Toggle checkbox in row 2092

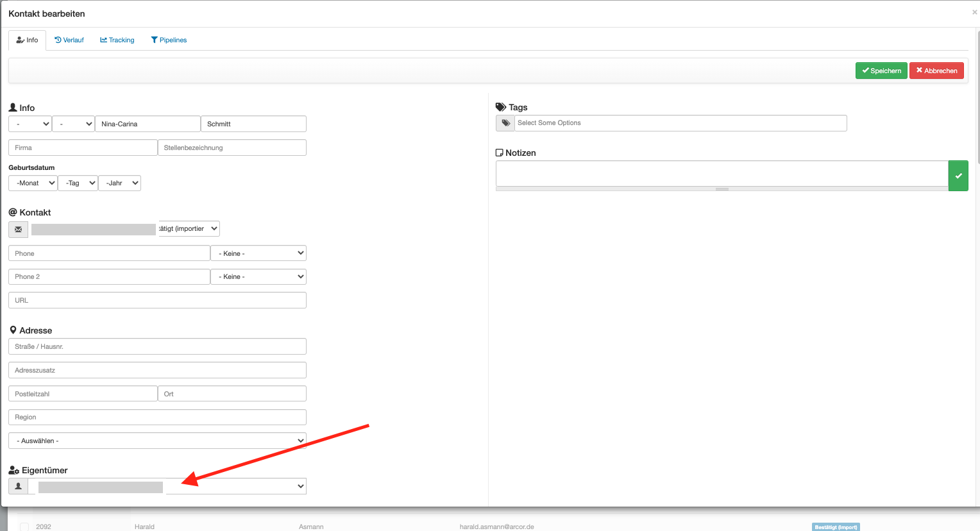pos(24,527)
